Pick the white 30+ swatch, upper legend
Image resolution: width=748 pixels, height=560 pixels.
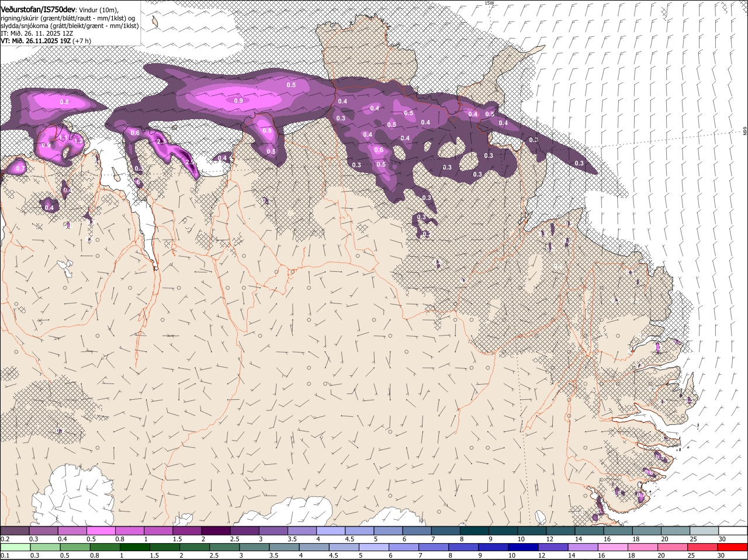[733, 530]
